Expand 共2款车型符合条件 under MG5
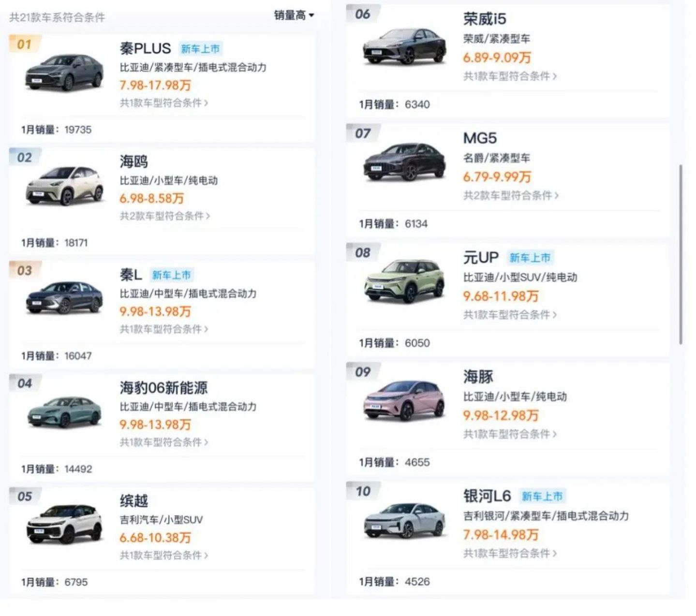696x616 pixels. (510, 195)
